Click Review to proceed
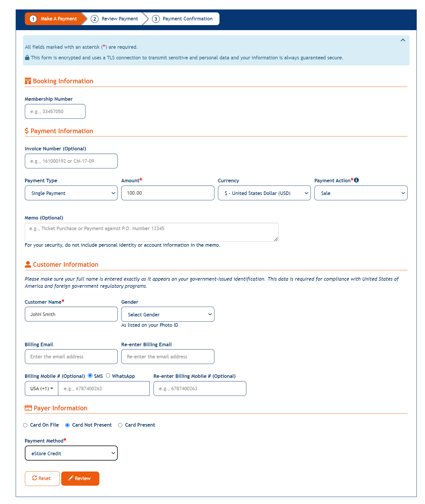 click(80, 478)
